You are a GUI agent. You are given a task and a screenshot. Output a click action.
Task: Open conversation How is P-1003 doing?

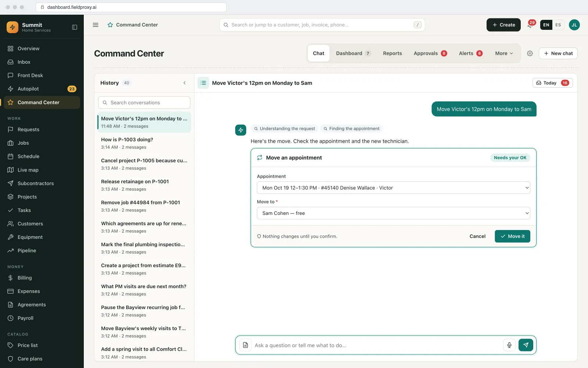(x=144, y=143)
